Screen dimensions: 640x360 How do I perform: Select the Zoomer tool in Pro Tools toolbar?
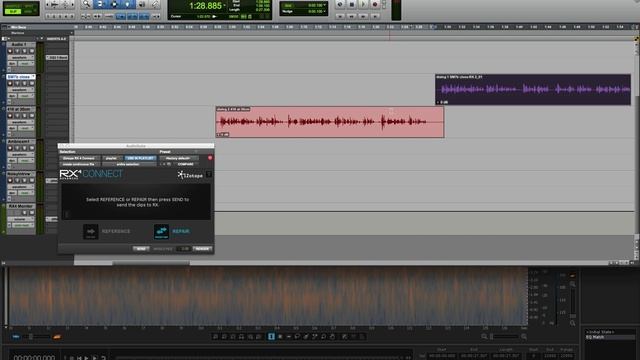86,4
